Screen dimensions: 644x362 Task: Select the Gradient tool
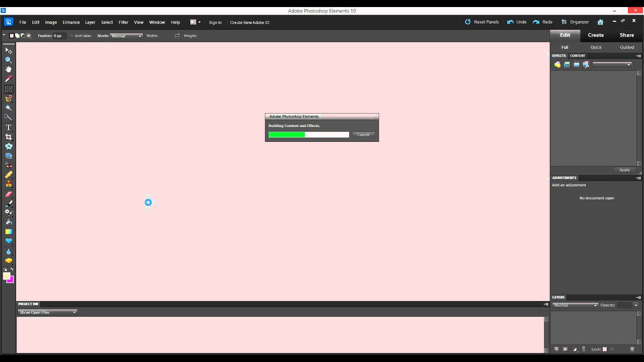pos(9,232)
